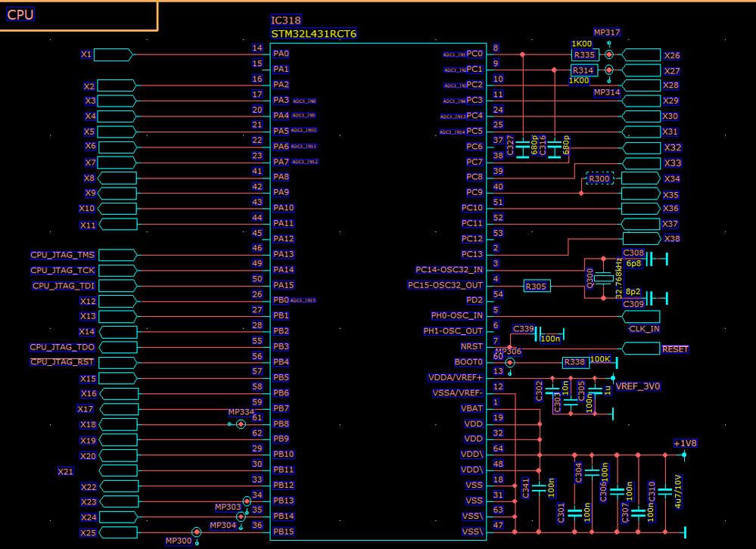Select the PC14-OSC32_IN pin label

(449, 270)
